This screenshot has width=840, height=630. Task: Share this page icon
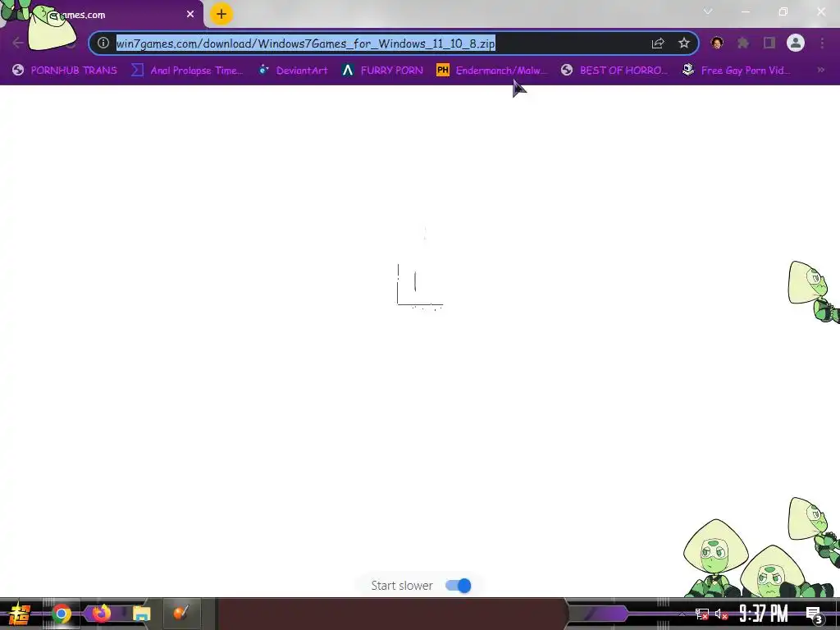click(658, 43)
